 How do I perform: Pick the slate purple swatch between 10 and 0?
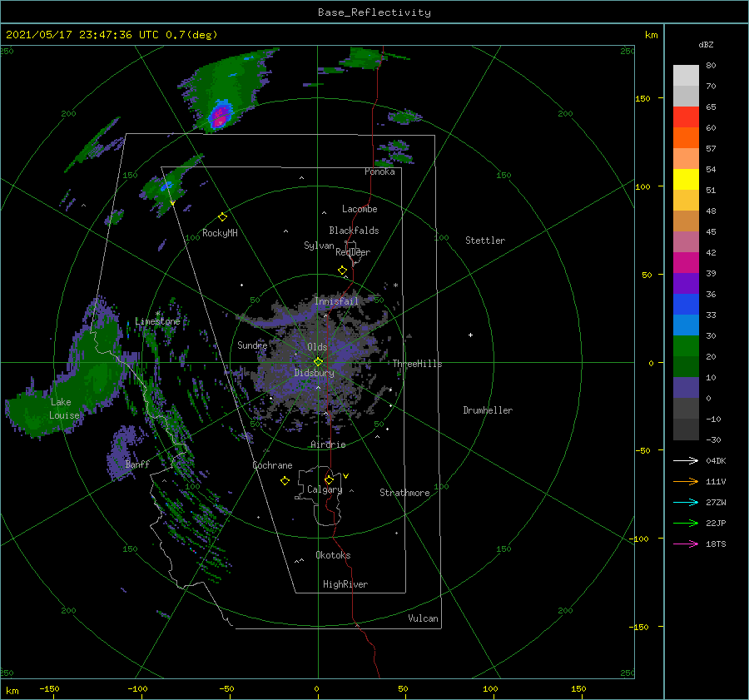pos(686,388)
